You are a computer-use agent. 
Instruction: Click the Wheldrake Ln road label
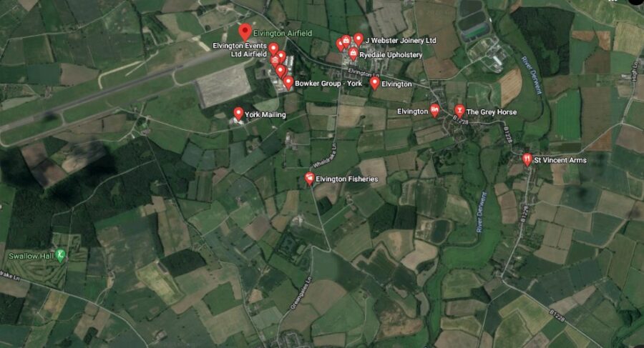click(324, 159)
